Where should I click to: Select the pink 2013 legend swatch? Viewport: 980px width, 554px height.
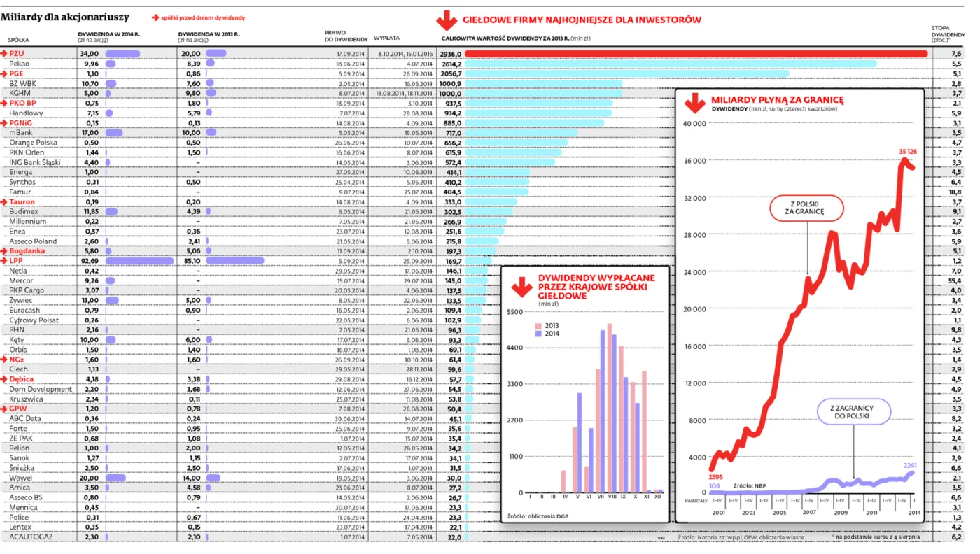pyautogui.click(x=538, y=326)
